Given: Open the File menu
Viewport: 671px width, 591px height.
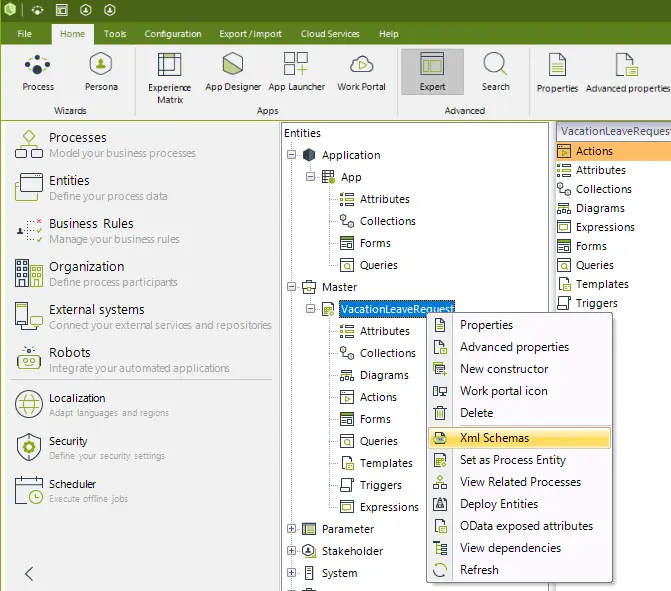Looking at the screenshot, I should [x=24, y=34].
